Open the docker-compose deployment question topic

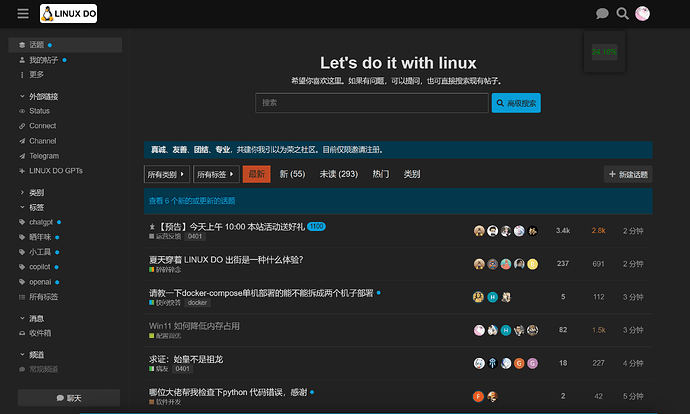(261, 293)
